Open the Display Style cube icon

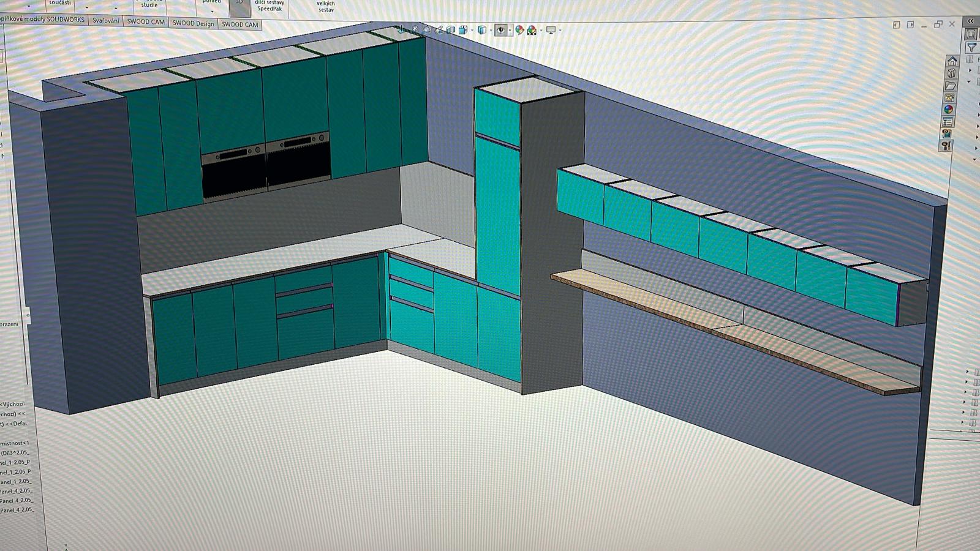pyautogui.click(x=482, y=29)
